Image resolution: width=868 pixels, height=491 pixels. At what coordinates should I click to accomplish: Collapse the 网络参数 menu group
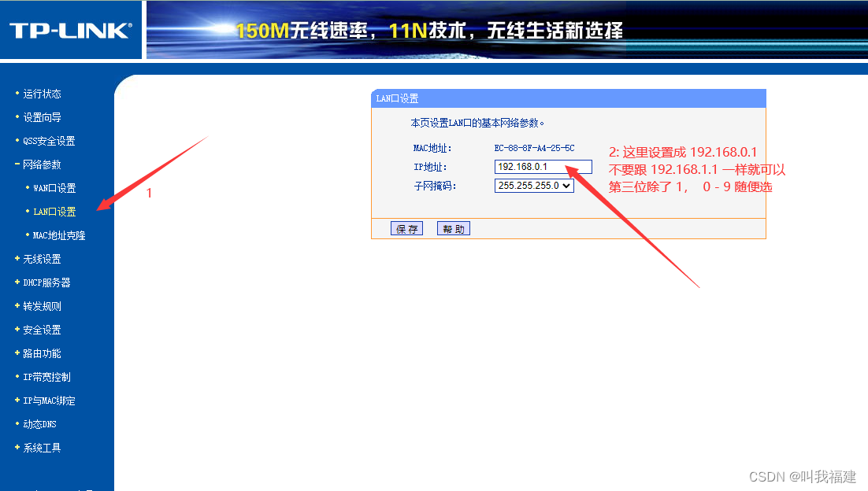tap(42, 164)
